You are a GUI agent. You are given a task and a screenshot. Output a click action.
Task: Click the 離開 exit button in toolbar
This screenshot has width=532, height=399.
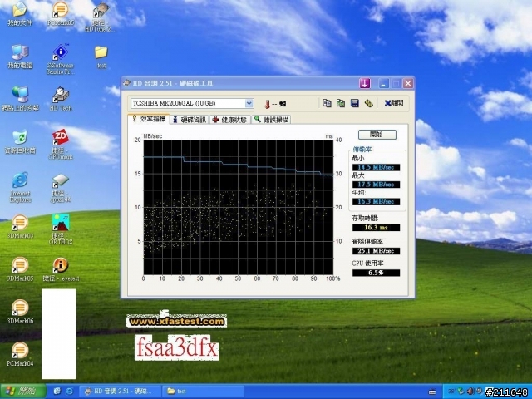(x=393, y=103)
